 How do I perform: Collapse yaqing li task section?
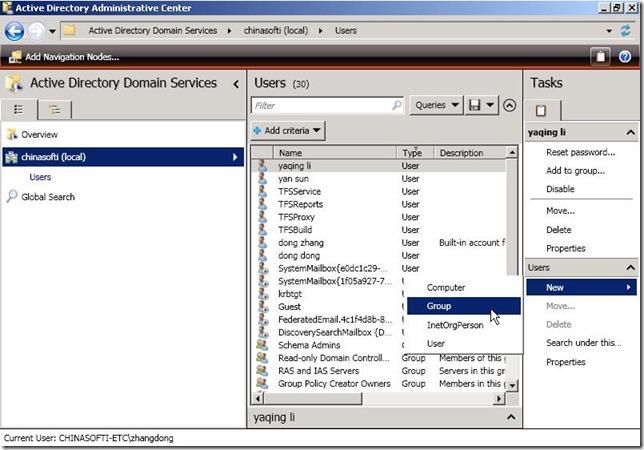click(630, 132)
